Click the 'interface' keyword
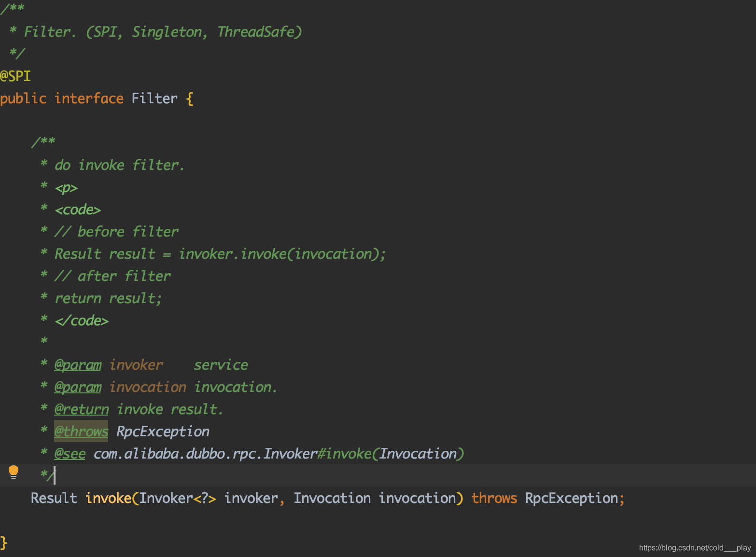This screenshot has height=557, width=756. coord(89,98)
